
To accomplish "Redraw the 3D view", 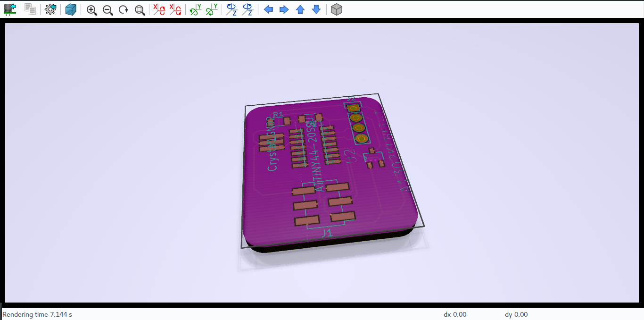I will [x=123, y=8].
